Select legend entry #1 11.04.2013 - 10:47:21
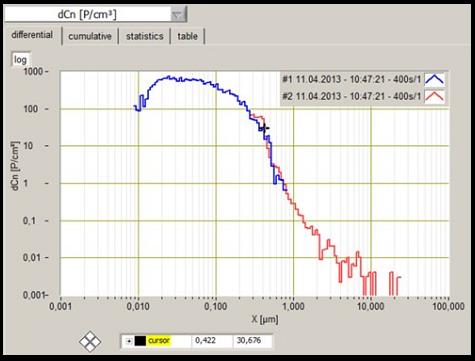Image resolution: width=475 pixels, height=361 pixels. [x=352, y=80]
